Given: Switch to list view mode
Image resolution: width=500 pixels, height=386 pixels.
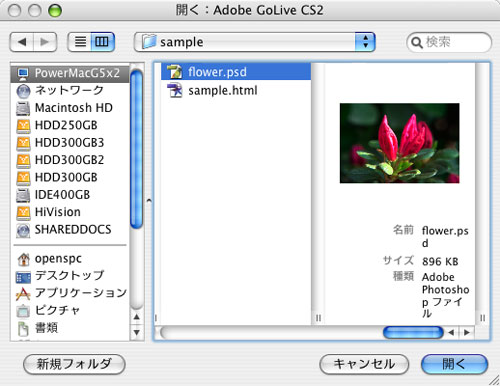Looking at the screenshot, I should click(80, 42).
